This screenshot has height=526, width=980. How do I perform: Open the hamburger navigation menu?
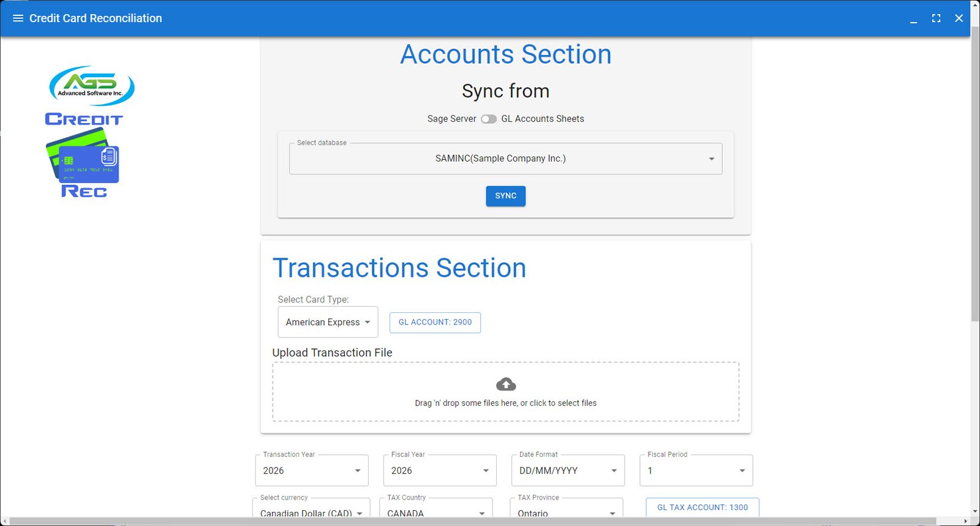coord(18,18)
